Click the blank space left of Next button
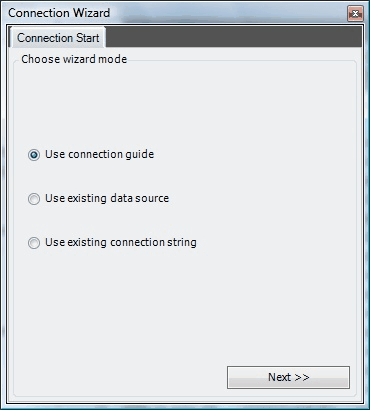This screenshot has height=410, width=370. point(120,377)
